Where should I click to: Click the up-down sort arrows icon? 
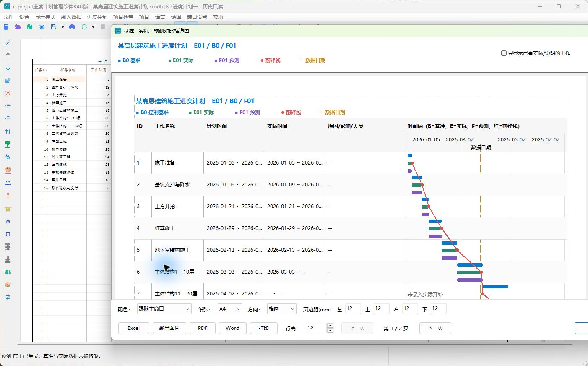(8, 132)
